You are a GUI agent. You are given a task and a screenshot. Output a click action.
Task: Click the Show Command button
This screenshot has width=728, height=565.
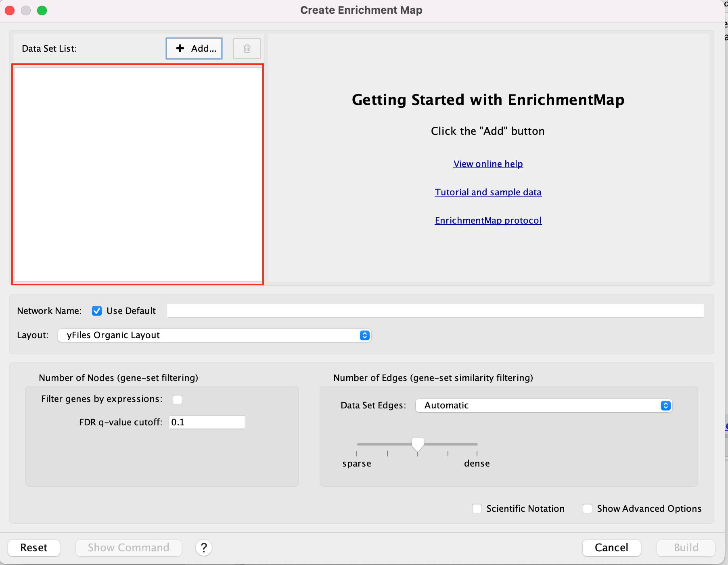[128, 548]
